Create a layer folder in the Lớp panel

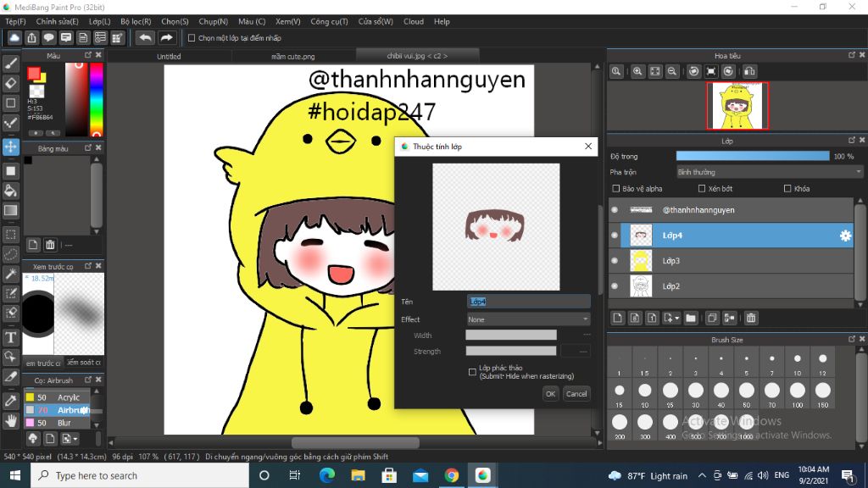coord(690,319)
